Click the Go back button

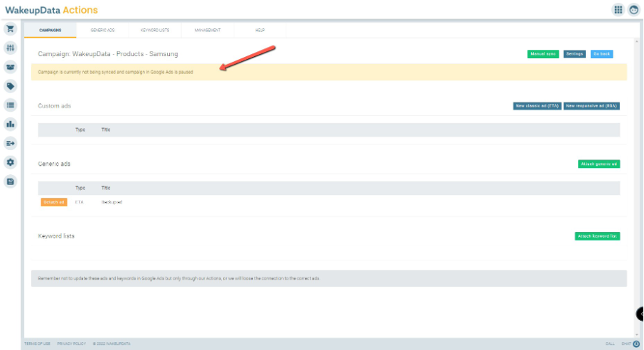[x=601, y=54]
